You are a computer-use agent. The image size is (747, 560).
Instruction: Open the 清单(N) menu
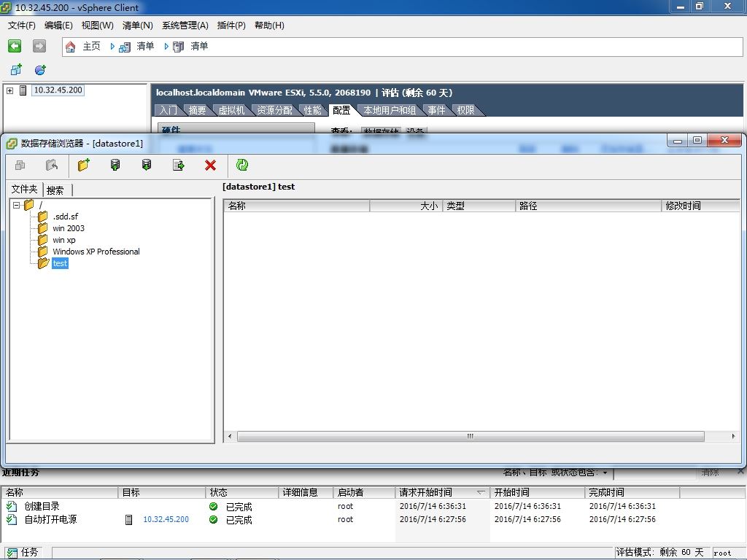click(138, 26)
